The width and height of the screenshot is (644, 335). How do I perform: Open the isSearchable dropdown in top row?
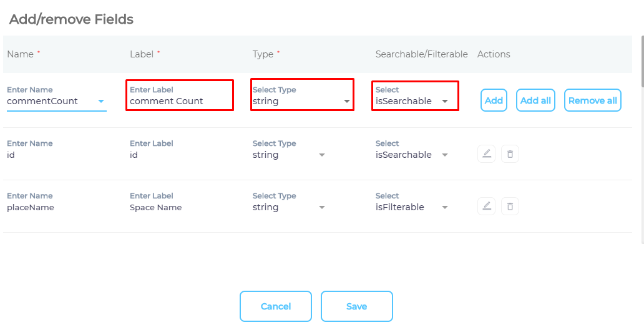tap(445, 101)
